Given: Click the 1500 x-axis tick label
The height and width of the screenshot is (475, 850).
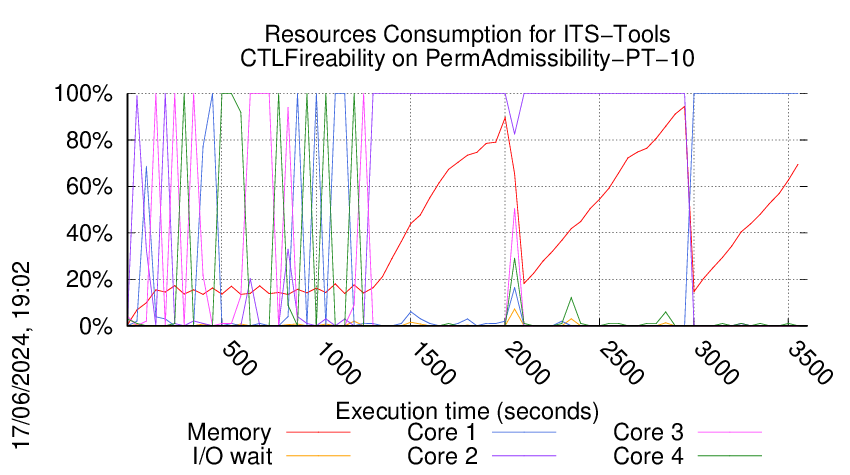Looking at the screenshot, I should tap(432, 363).
